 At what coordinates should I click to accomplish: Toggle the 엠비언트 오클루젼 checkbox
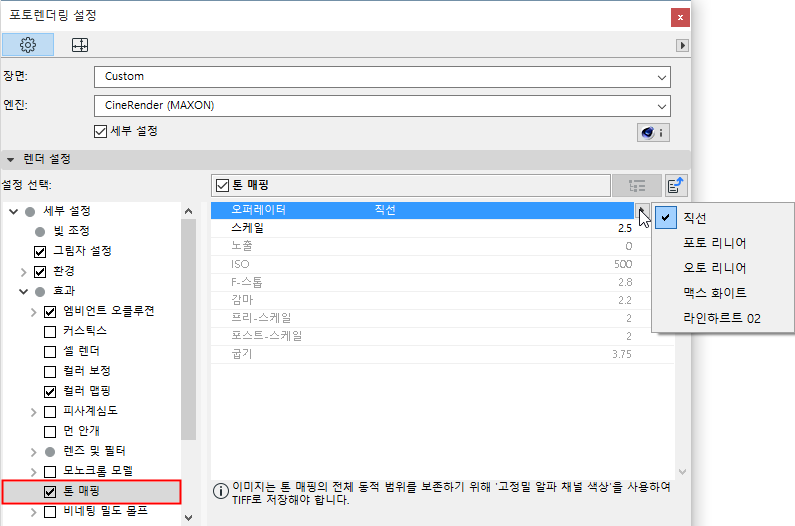(x=50, y=312)
